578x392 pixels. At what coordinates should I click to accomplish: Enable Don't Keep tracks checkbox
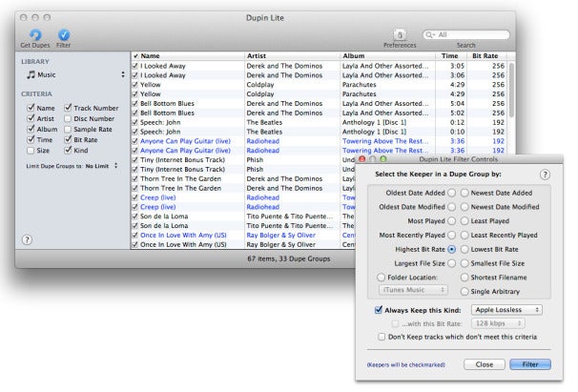(x=382, y=337)
